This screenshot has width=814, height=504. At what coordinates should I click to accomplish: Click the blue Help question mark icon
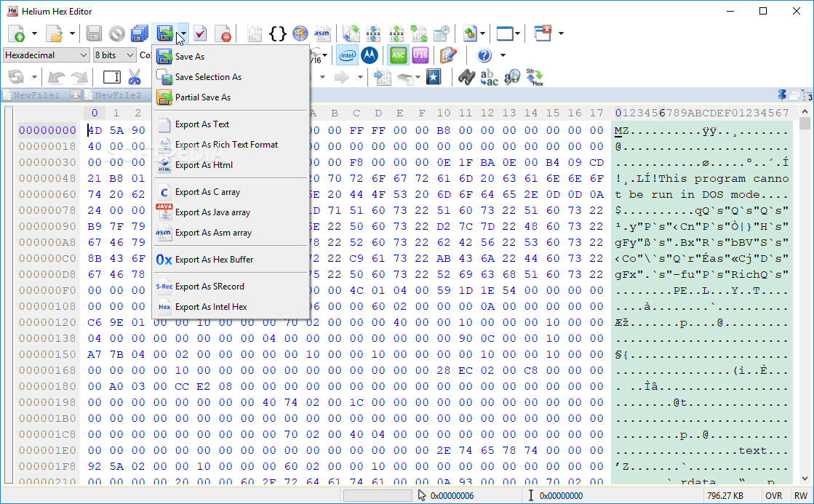point(484,55)
